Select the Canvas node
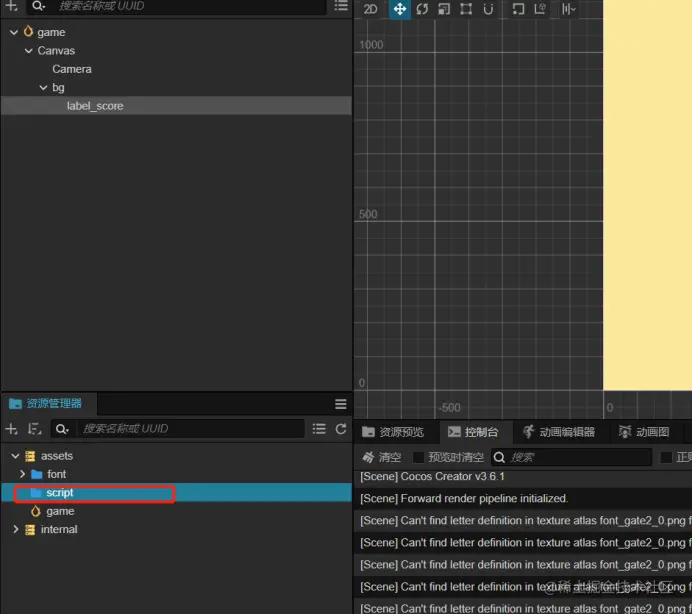The image size is (692, 614). point(56,51)
